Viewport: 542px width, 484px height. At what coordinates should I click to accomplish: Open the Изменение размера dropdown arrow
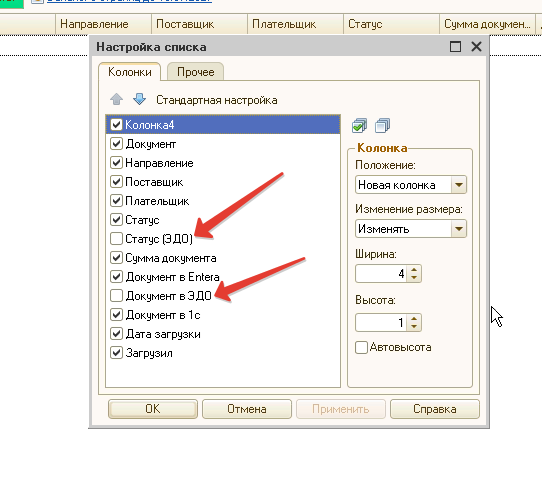pos(459,229)
